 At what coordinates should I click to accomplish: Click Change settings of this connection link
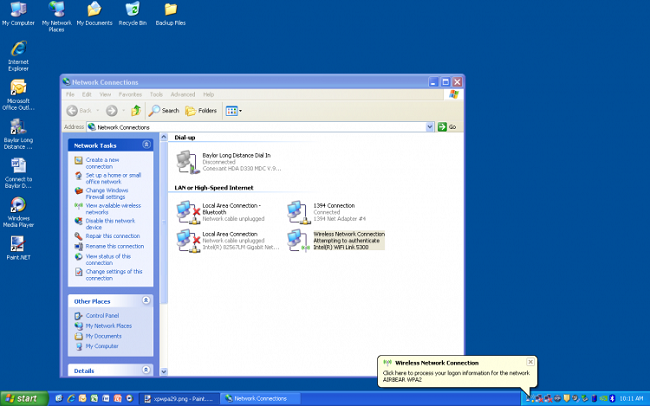click(114, 275)
